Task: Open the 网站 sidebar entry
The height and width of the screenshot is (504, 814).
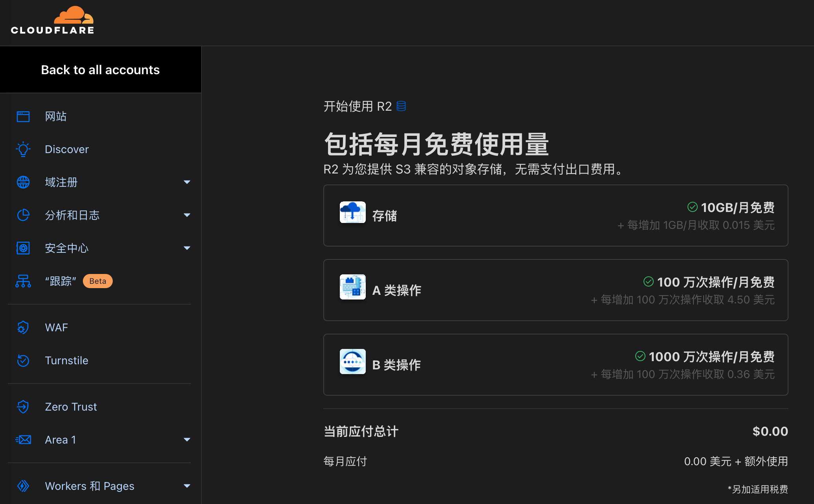Action: coord(55,116)
